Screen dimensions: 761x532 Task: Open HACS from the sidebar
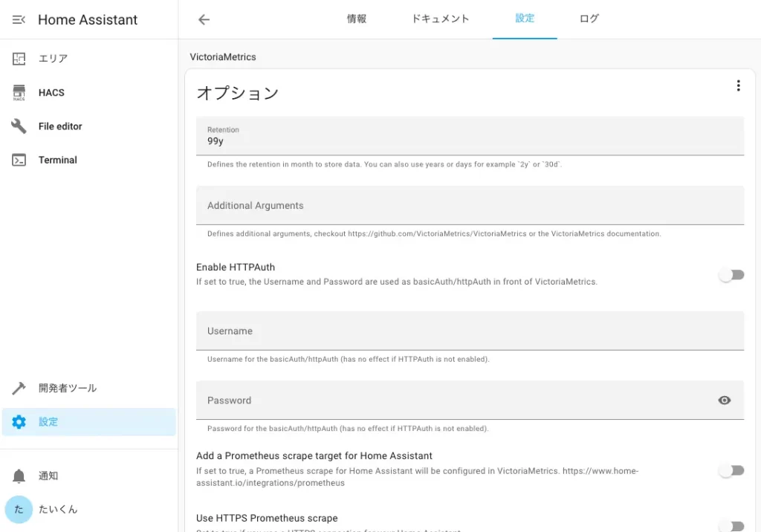(89, 92)
